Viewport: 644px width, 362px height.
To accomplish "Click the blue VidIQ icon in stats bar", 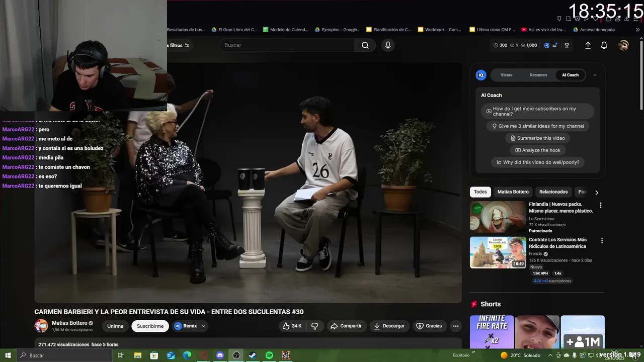I will pyautogui.click(x=547, y=45).
